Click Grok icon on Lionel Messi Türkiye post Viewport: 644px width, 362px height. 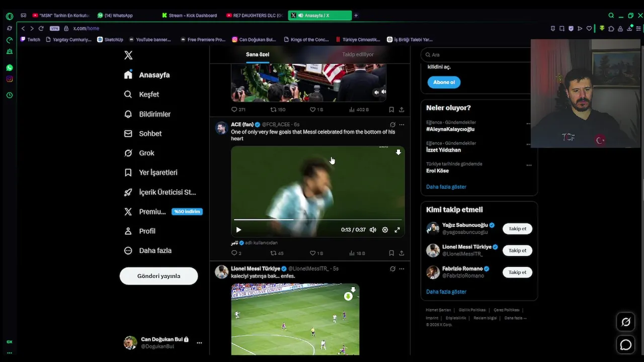392,269
